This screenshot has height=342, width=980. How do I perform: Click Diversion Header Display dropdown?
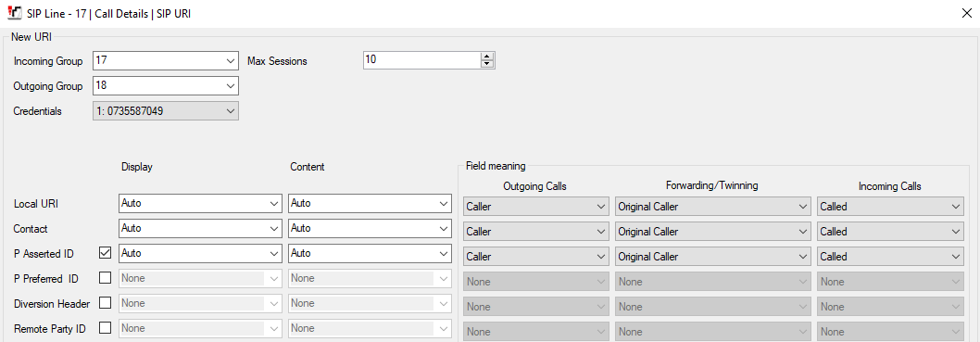coord(200,303)
